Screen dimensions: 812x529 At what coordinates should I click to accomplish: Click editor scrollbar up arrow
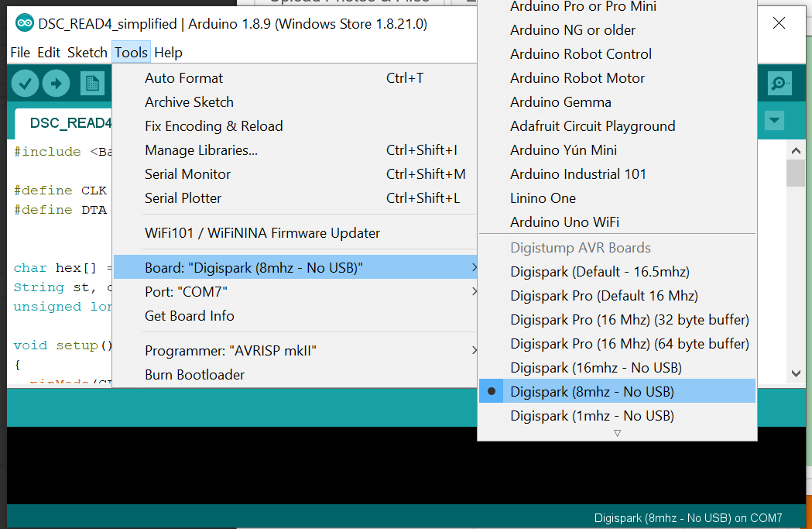[x=796, y=151]
